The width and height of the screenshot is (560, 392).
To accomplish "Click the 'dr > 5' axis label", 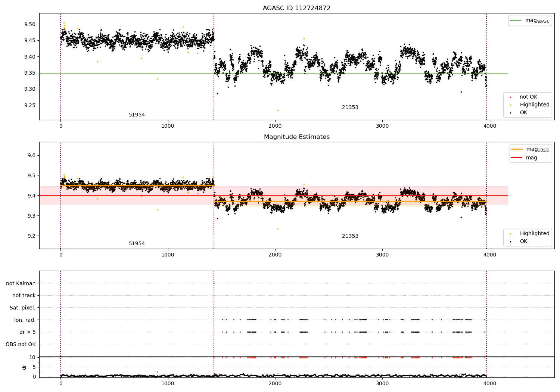I will (28, 332).
